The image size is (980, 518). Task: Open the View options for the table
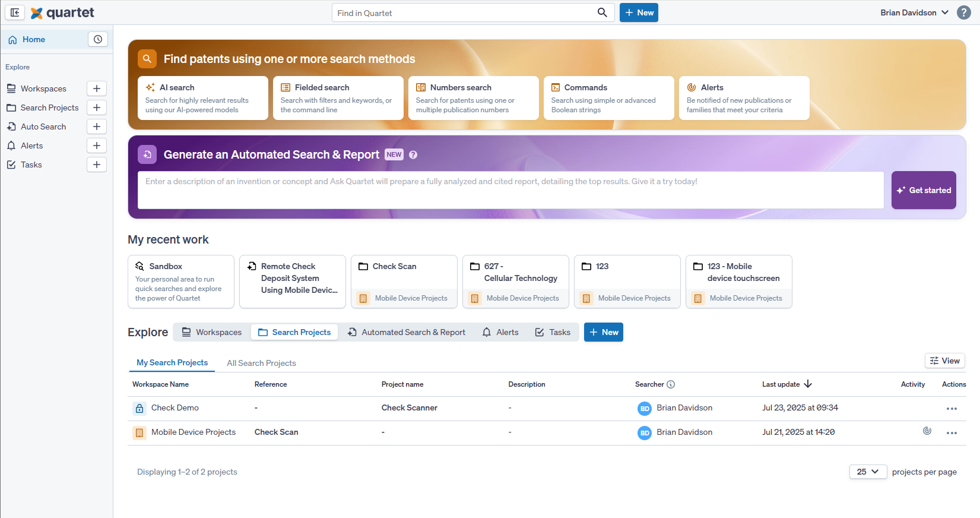[x=944, y=361]
